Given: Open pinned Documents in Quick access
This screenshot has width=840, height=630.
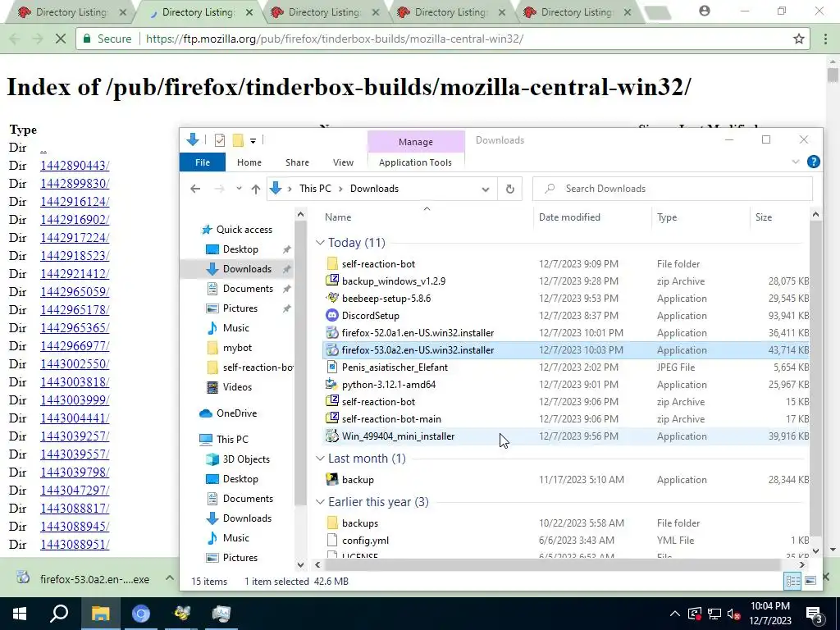Looking at the screenshot, I should click(248, 288).
